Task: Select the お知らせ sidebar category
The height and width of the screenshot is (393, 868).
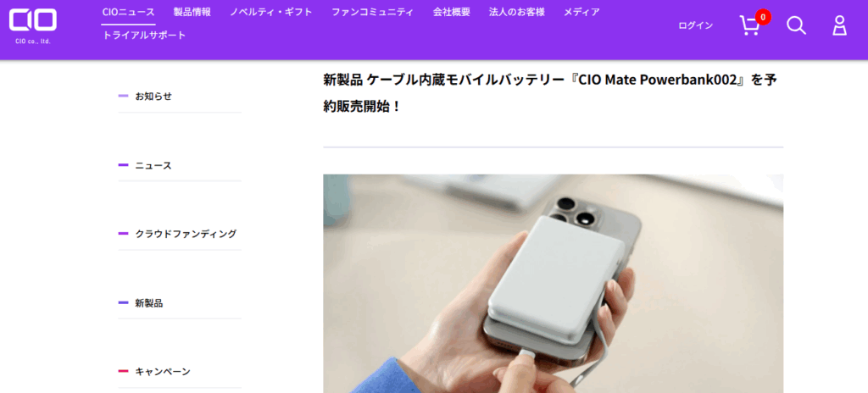Action: [180, 97]
